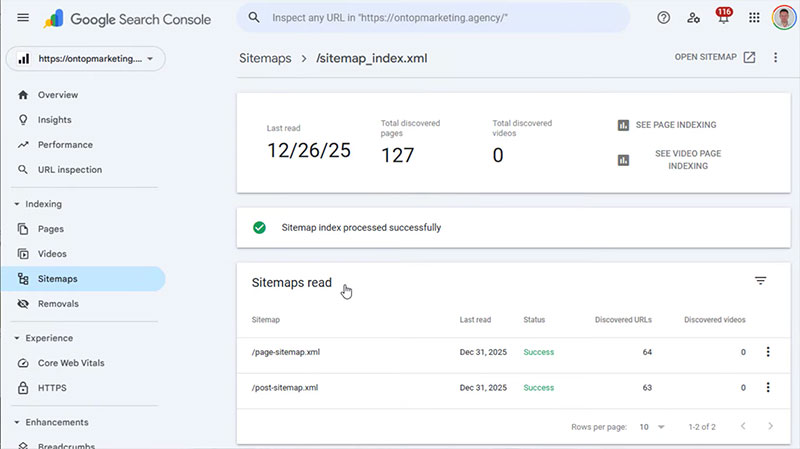Screen dimensions: 800x449
Task: Click the Last read column header
Action: point(475,320)
